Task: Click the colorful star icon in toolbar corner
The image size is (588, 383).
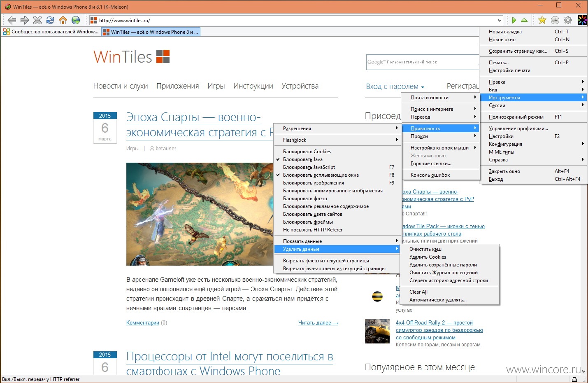Action: 582,20
